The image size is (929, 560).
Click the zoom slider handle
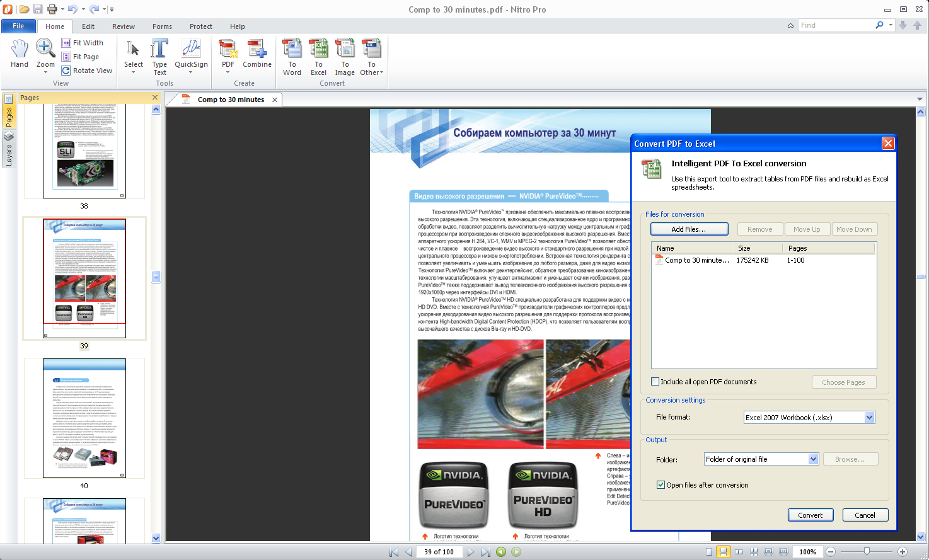pyautogui.click(x=867, y=551)
